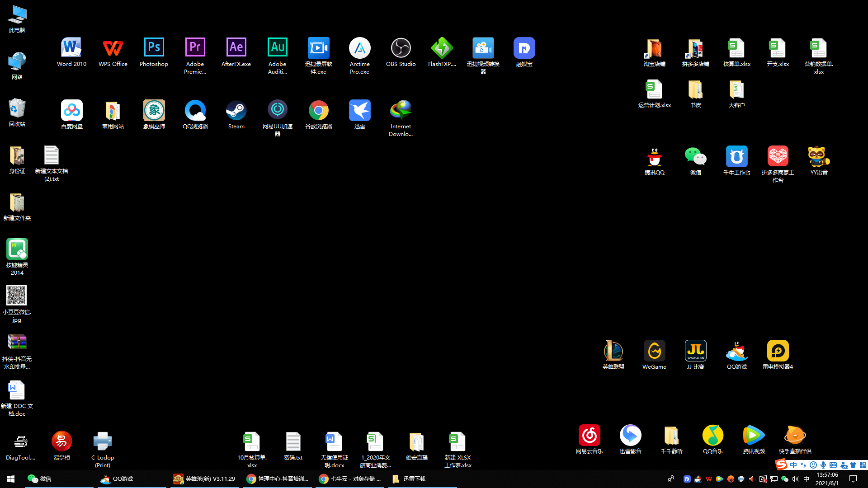Select Internet Download Manager icon
The width and height of the screenshot is (868, 488).
click(x=401, y=118)
